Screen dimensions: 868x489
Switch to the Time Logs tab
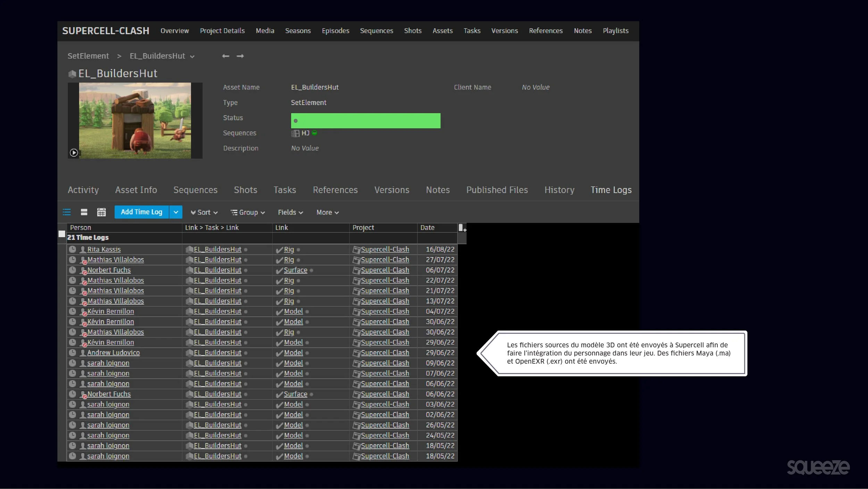[611, 190]
